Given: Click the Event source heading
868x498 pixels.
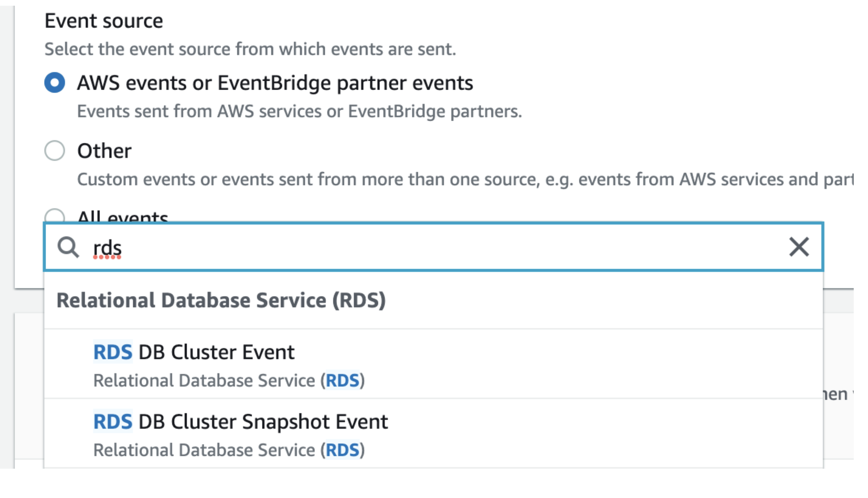Looking at the screenshot, I should coord(104,20).
